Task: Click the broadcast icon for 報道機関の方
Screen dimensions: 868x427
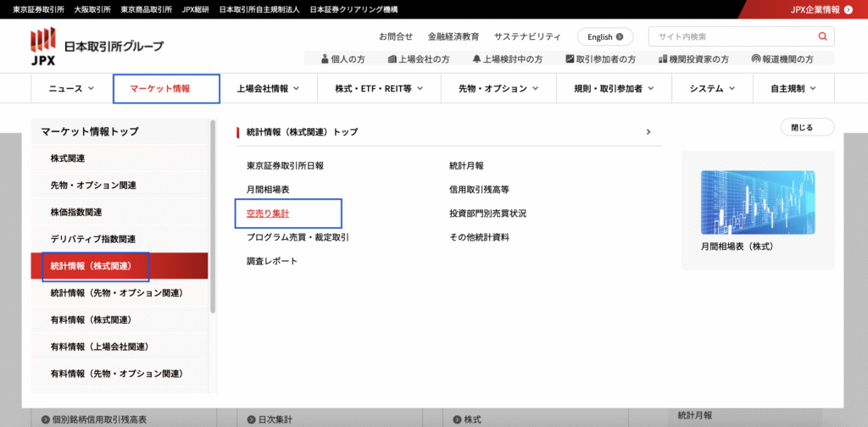Action: [755, 59]
